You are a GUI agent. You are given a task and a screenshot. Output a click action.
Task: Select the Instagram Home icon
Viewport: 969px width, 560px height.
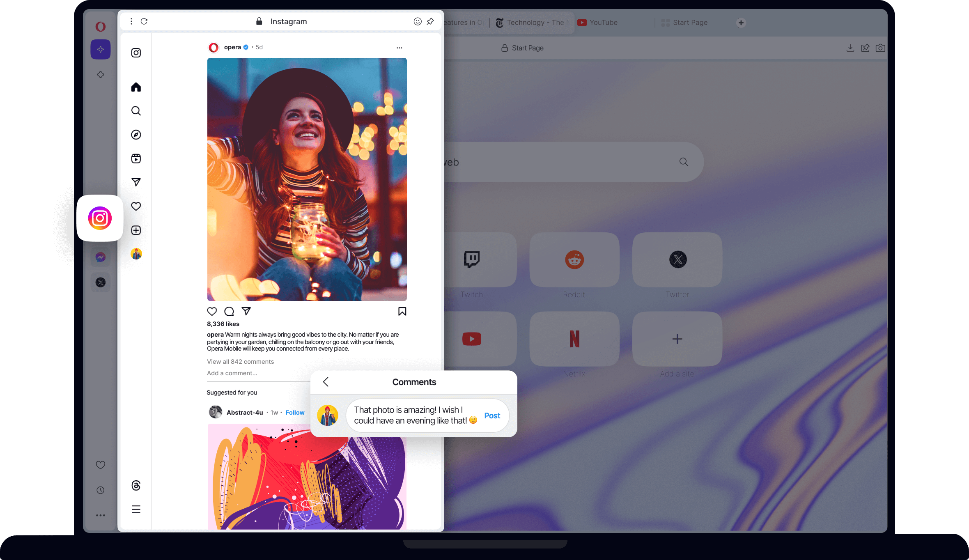[x=135, y=87]
